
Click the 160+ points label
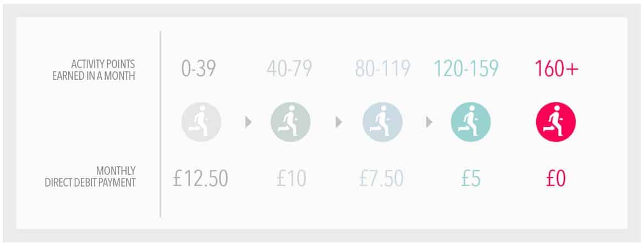(x=556, y=69)
